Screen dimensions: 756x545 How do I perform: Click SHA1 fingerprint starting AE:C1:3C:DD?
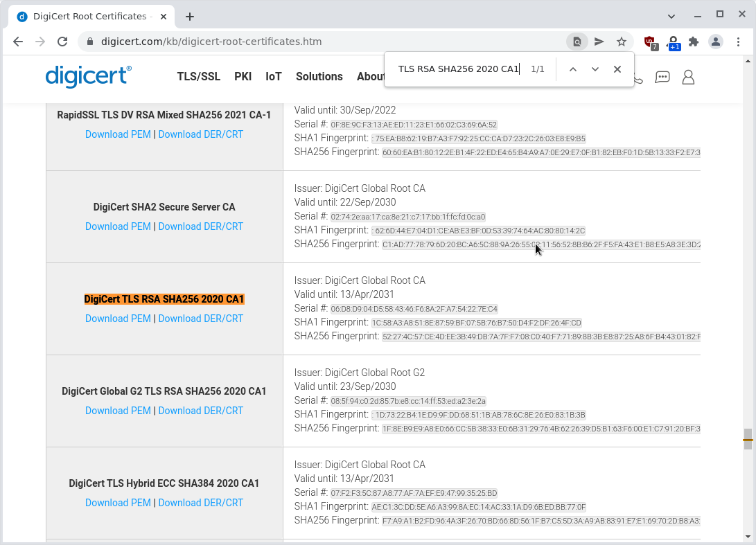point(479,507)
